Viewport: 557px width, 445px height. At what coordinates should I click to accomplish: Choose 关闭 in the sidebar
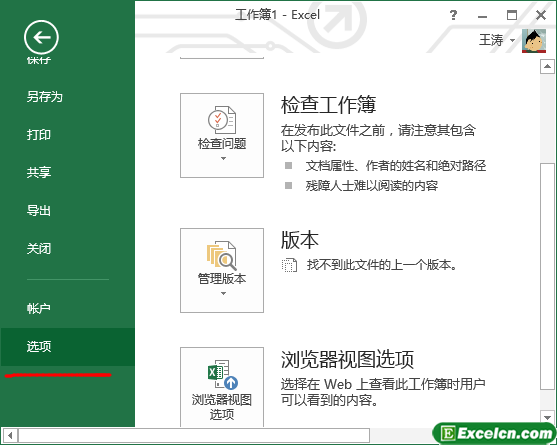39,249
